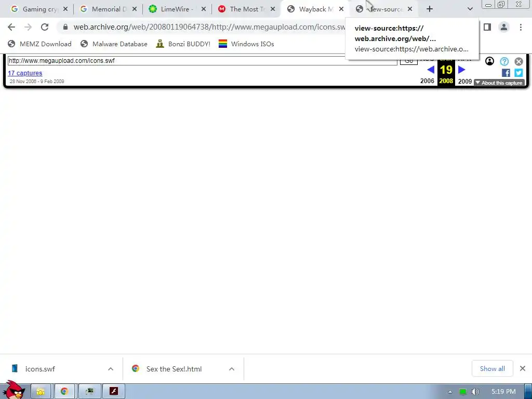Viewport: 532px width, 399px height.
Task: Close the Wayback toolbar
Action: pos(518,61)
